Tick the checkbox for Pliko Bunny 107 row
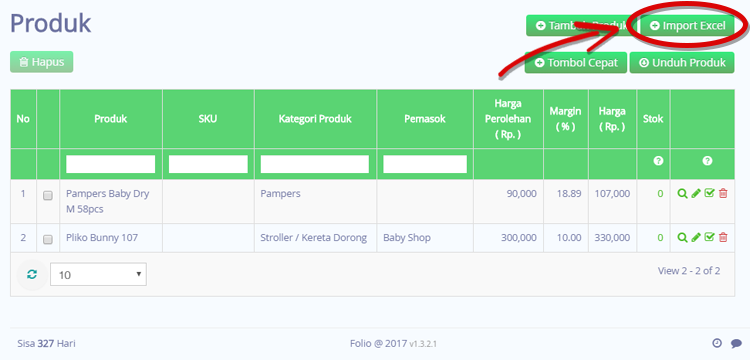 tap(48, 239)
